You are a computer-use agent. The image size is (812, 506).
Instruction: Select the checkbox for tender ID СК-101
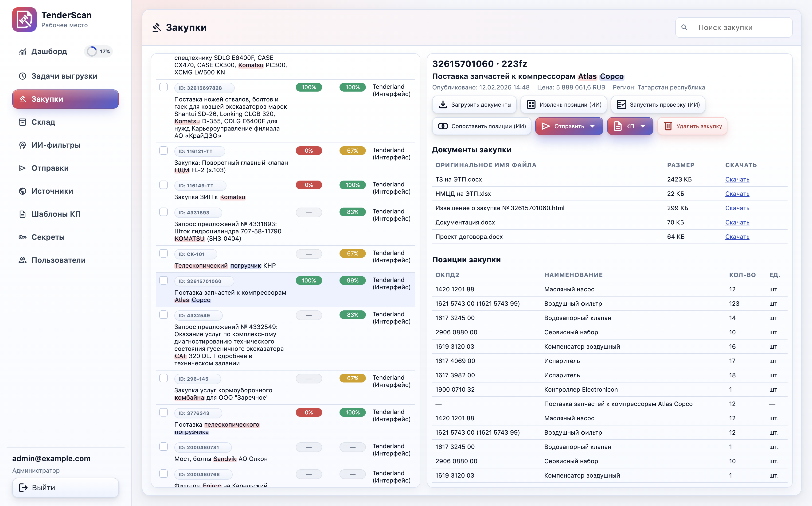tap(163, 253)
